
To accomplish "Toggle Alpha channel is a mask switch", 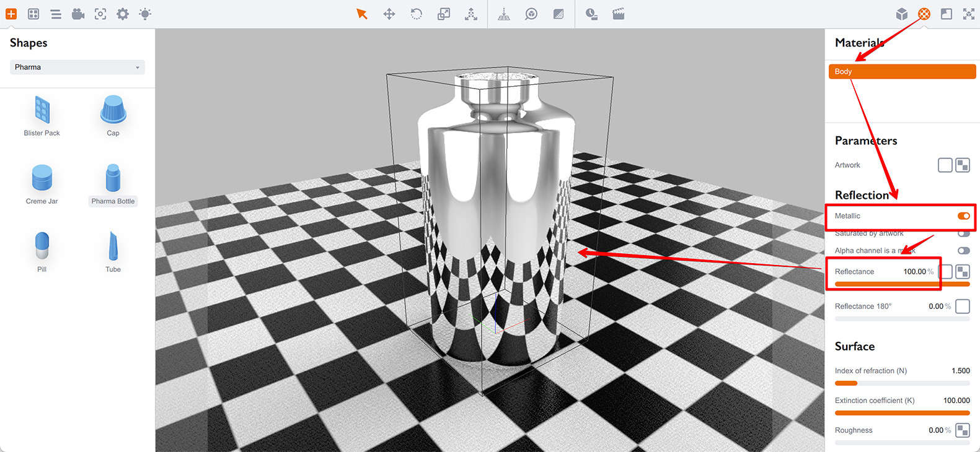I will pos(963,251).
